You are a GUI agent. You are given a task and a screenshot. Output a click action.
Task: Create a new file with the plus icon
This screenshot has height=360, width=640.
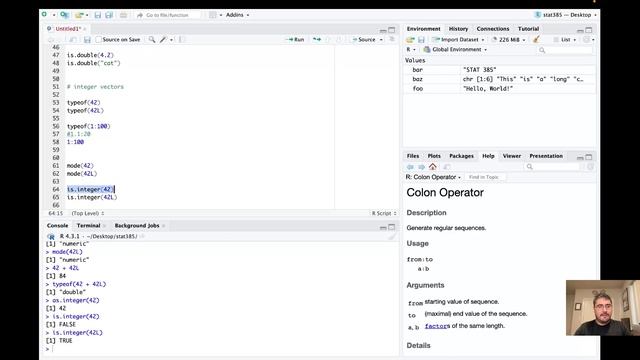(x=44, y=15)
